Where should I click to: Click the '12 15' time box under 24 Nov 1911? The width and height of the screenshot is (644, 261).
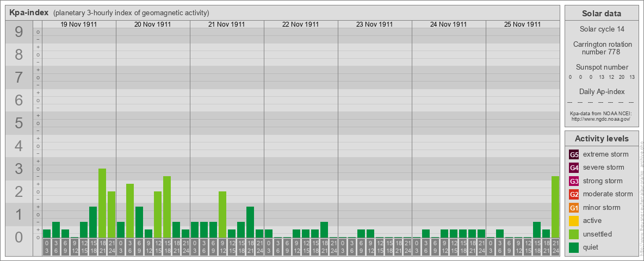[x=454, y=247]
